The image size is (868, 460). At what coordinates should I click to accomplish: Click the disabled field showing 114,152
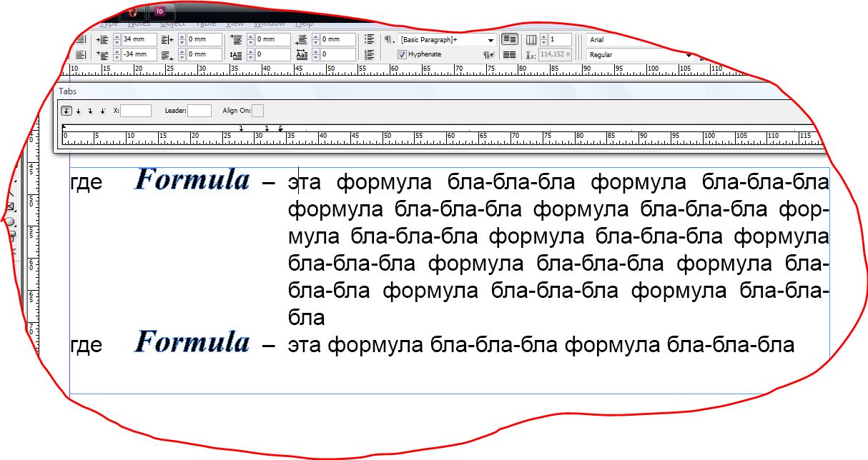[556, 54]
